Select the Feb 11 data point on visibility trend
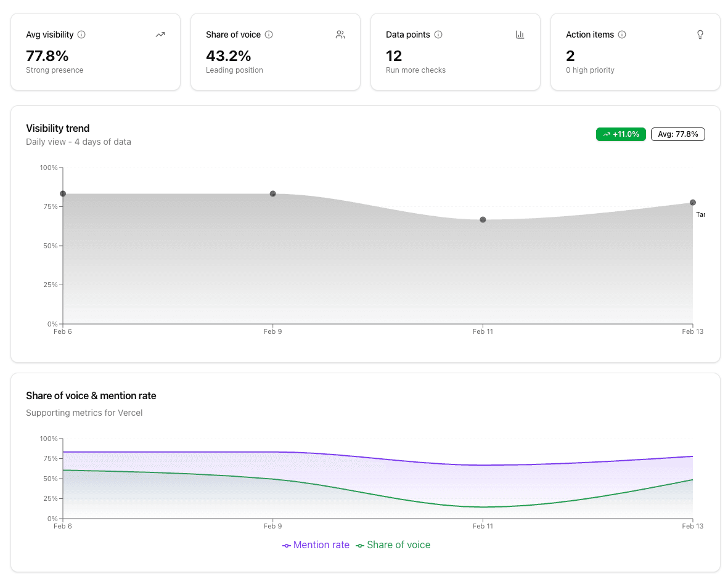This screenshot has width=728, height=579. pyautogui.click(x=483, y=219)
